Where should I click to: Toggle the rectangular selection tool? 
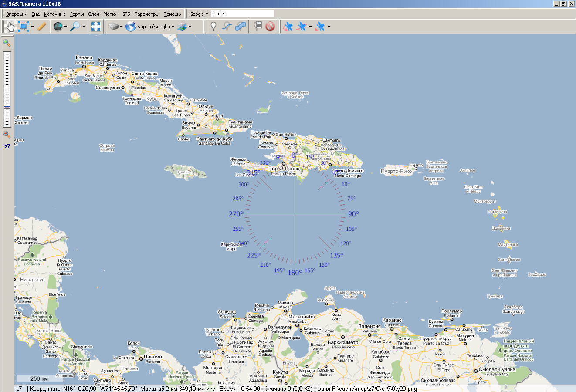(23, 27)
